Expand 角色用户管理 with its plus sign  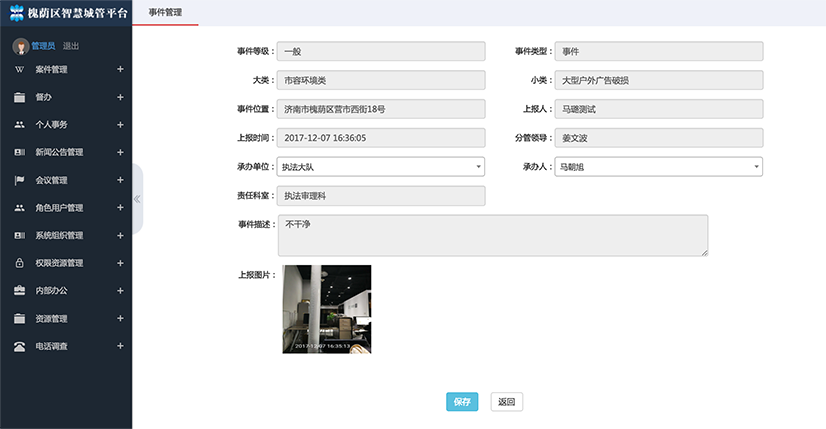coord(120,208)
